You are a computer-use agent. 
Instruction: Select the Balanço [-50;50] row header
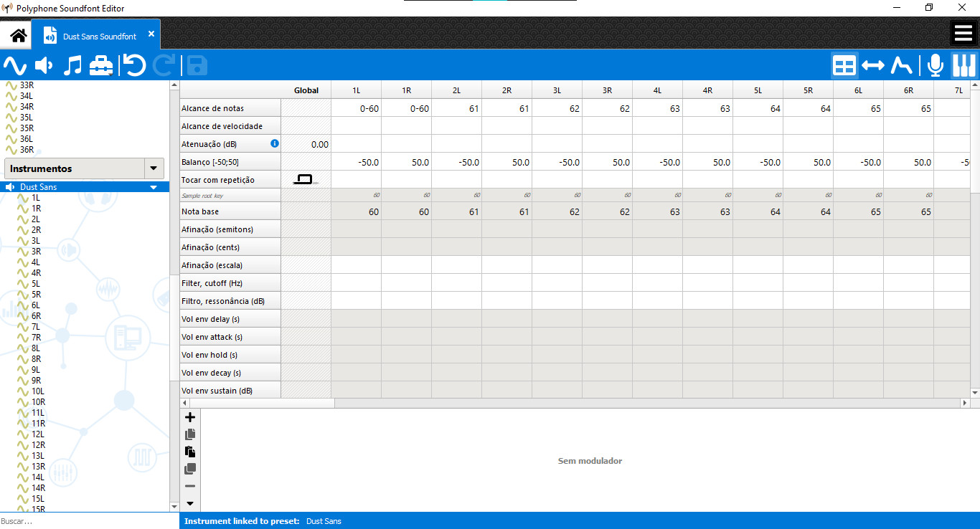(230, 162)
